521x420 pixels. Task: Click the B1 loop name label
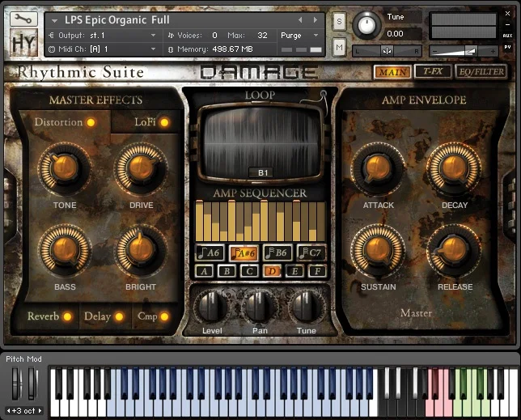pyautogui.click(x=262, y=173)
